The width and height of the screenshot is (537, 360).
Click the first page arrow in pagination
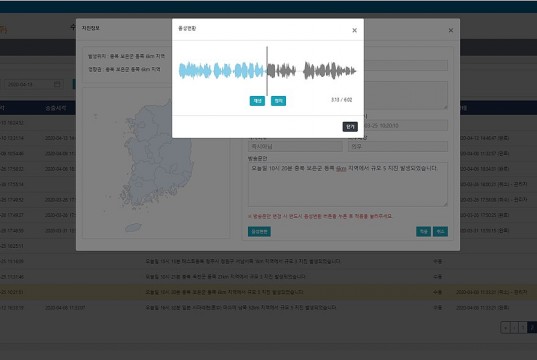pos(505,328)
